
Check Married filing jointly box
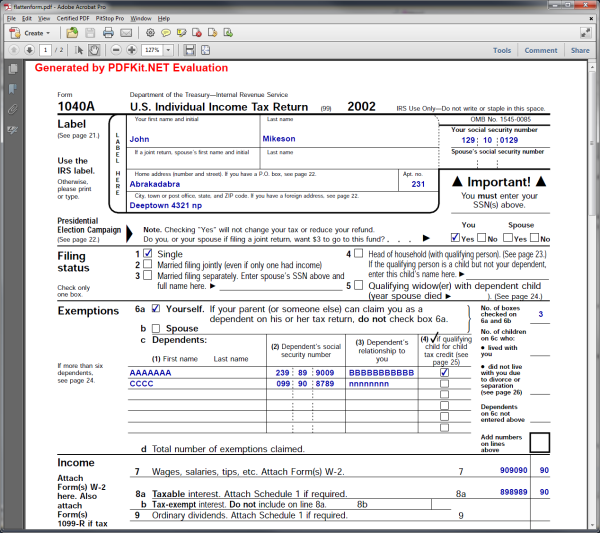click(x=147, y=264)
